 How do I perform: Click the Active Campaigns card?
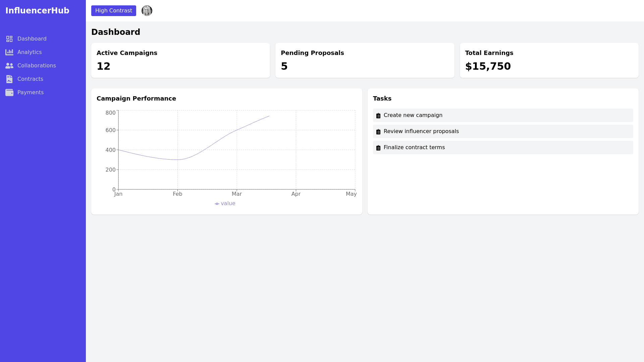(180, 60)
